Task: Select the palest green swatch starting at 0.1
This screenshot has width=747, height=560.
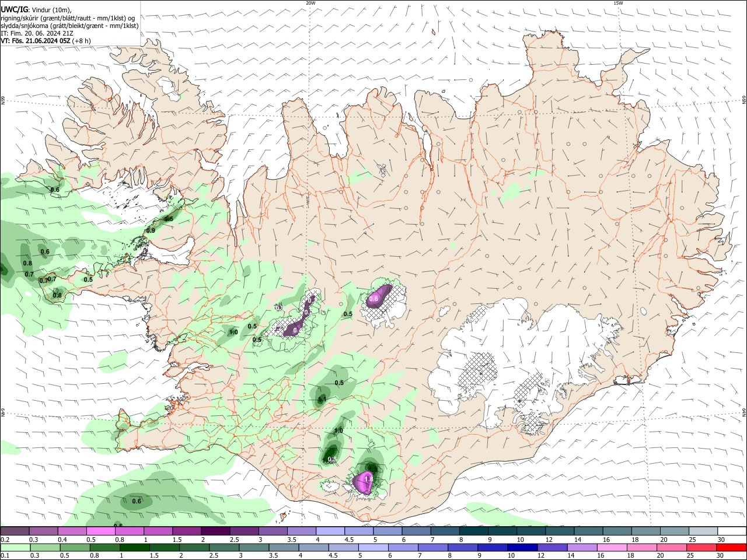Action: click(15, 548)
